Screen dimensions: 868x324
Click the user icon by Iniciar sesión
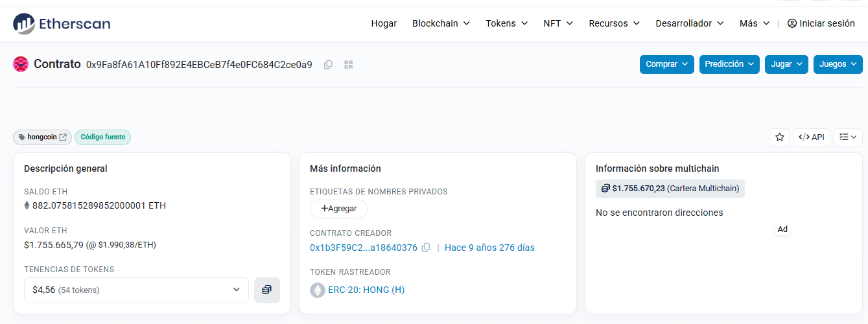(792, 23)
